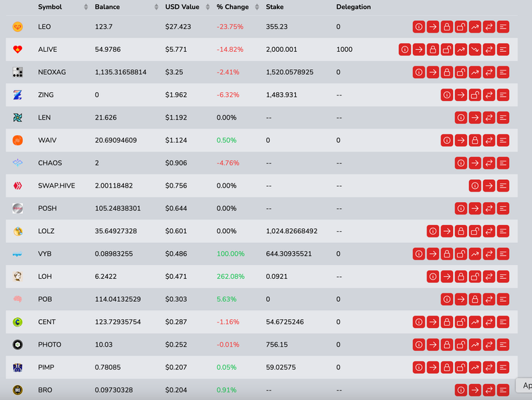Unstake ZING via the open-lock icon

[x=475, y=95]
